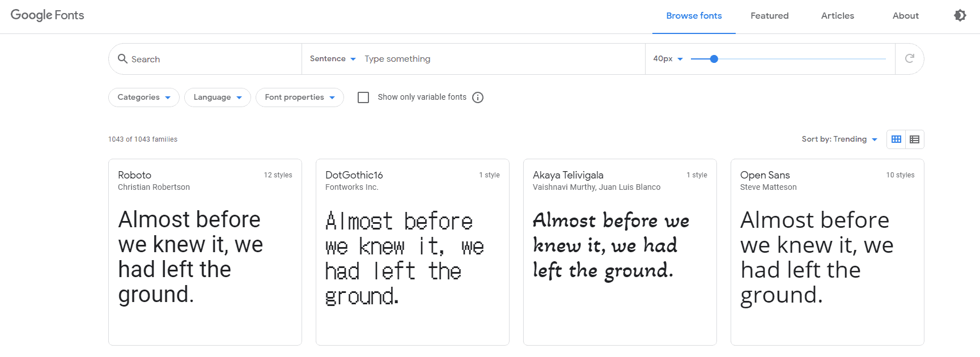This screenshot has width=980, height=357.
Task: Open Sort by Trending dropdown
Action: (839, 139)
